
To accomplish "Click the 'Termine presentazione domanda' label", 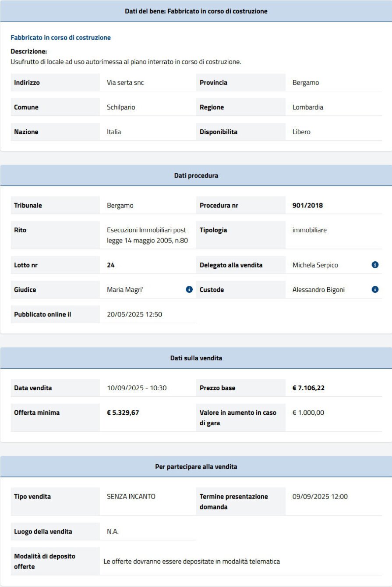I will (x=234, y=502).
